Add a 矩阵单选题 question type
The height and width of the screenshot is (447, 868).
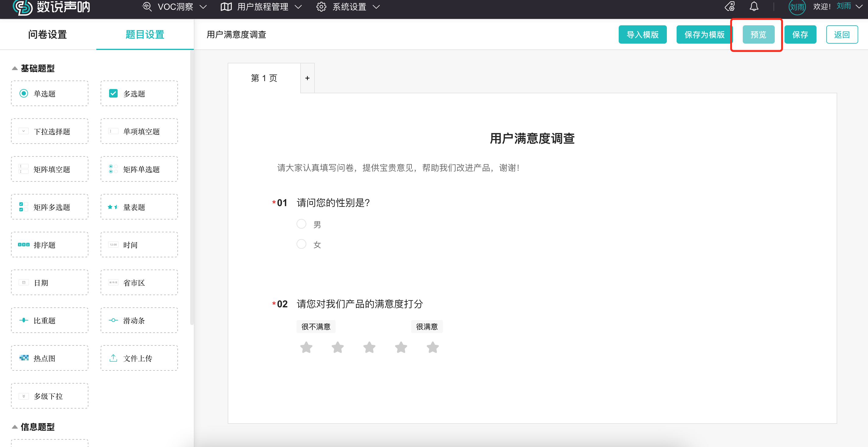(139, 169)
